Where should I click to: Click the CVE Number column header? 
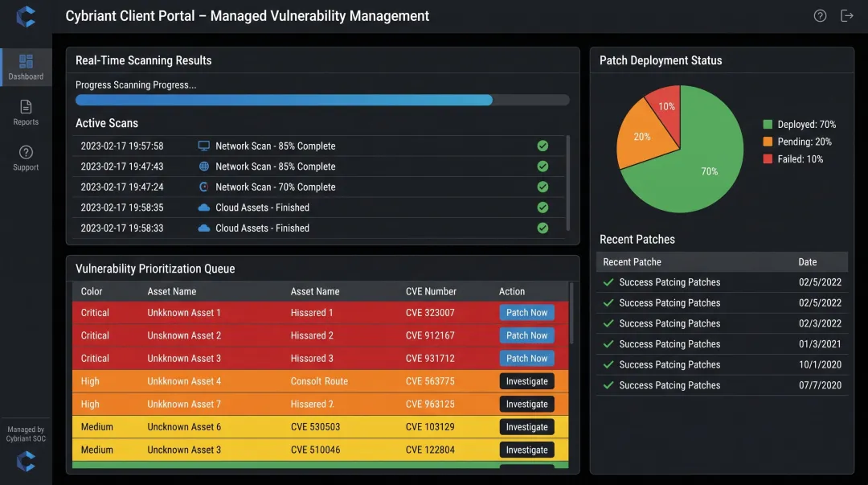[431, 291]
